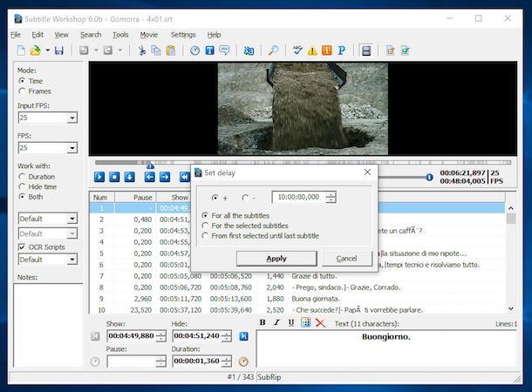Click the blue P pascal script icon
The width and height of the screenshot is (532, 392).
click(342, 51)
